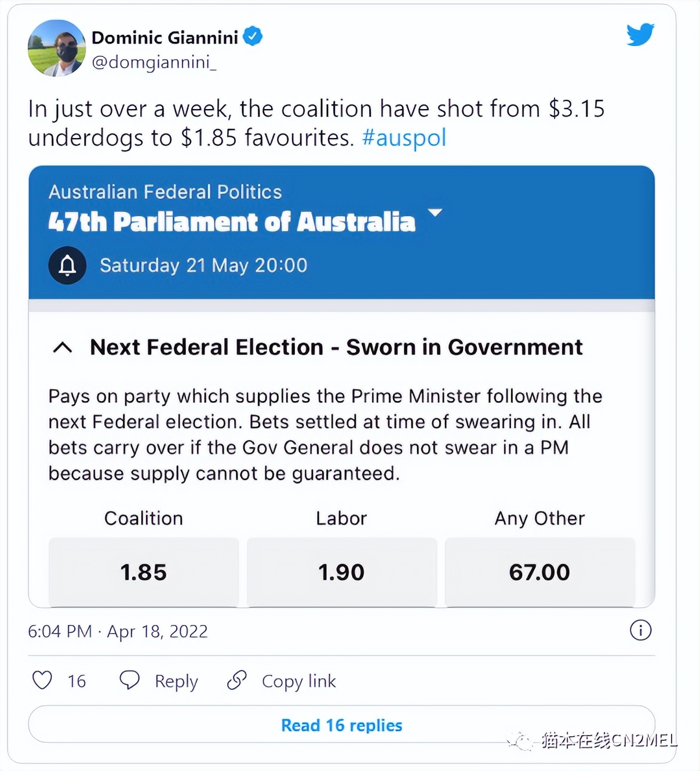
Task: Open Dominic Giannini's profile picture
Action: (x=57, y=48)
